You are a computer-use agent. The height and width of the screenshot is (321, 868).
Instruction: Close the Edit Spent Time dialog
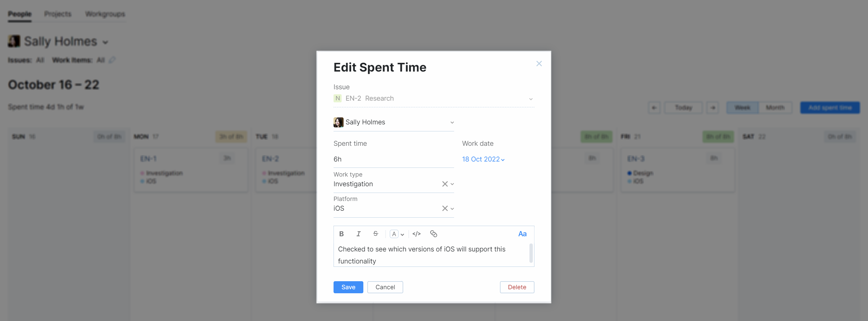point(539,64)
